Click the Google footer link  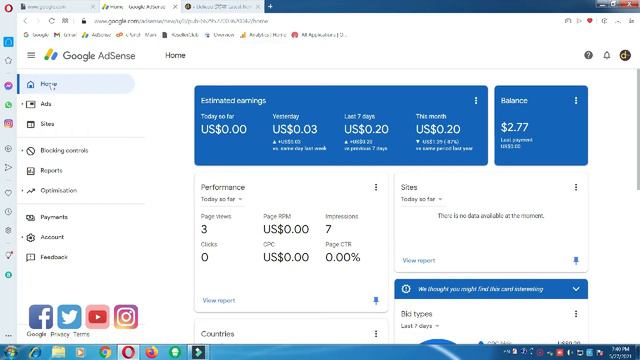click(x=36, y=334)
